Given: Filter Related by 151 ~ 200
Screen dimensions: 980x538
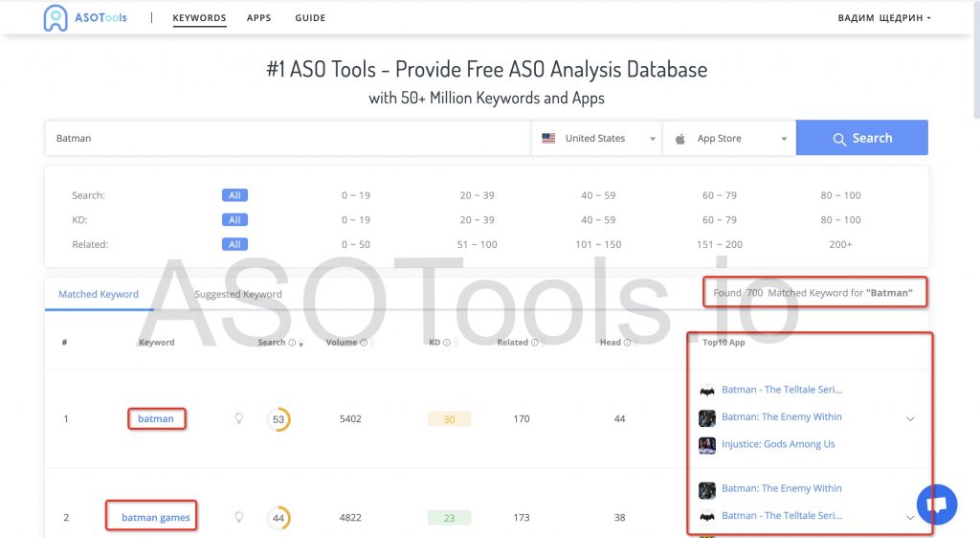Looking at the screenshot, I should point(720,244).
